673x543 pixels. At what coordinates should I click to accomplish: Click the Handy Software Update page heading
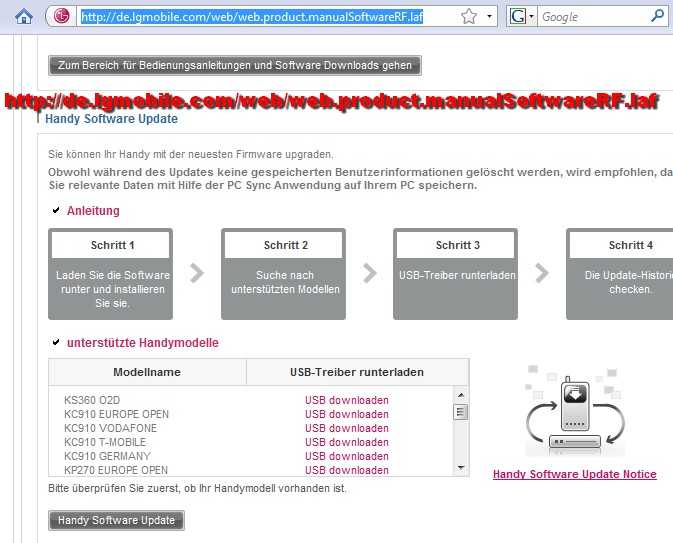[x=112, y=119]
